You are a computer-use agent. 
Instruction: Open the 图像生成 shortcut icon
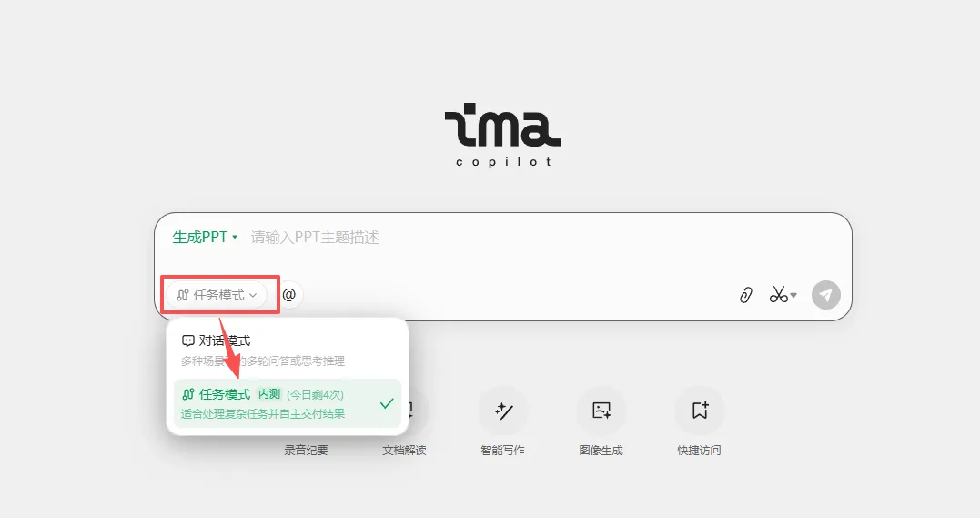(601, 411)
